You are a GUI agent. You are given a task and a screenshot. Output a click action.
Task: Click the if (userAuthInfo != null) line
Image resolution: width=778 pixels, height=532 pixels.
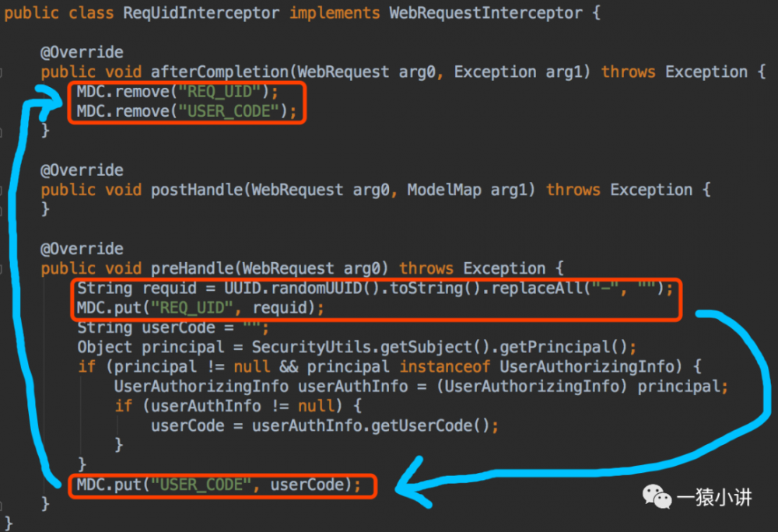(238, 406)
